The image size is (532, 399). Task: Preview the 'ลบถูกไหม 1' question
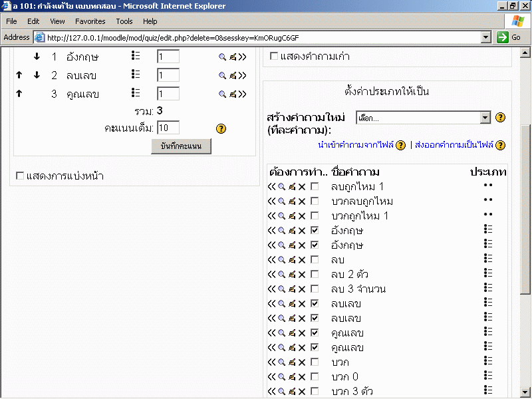281,187
